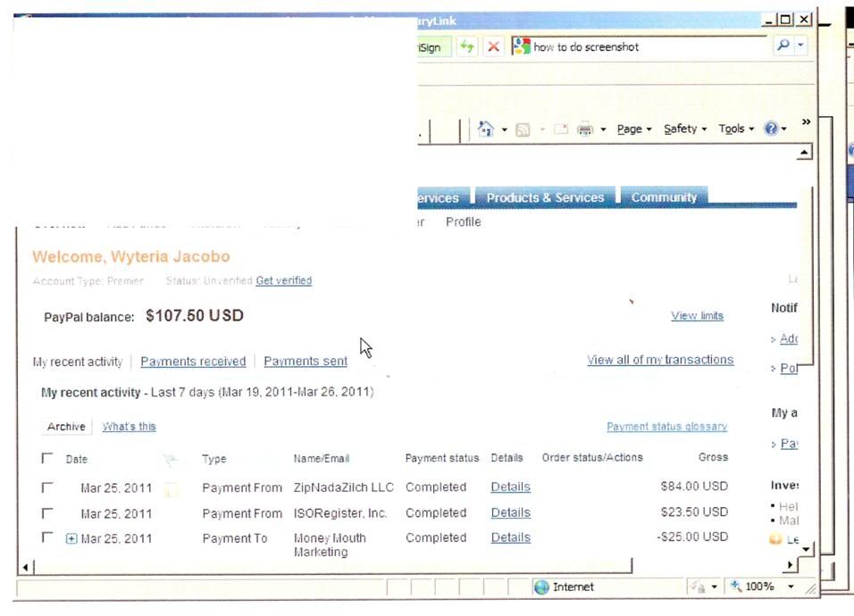The image size is (854, 616).
Task: Click the red Stop loading icon
Action: tap(493, 46)
